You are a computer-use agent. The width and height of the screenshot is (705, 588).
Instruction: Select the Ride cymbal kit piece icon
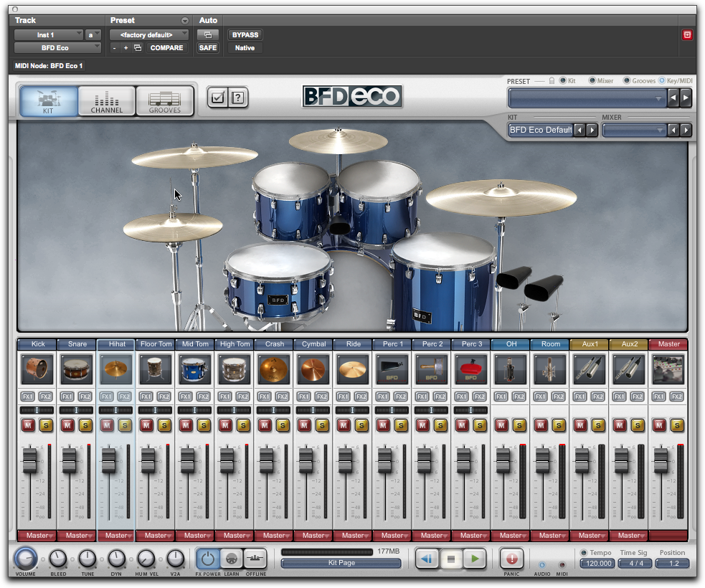point(353,369)
